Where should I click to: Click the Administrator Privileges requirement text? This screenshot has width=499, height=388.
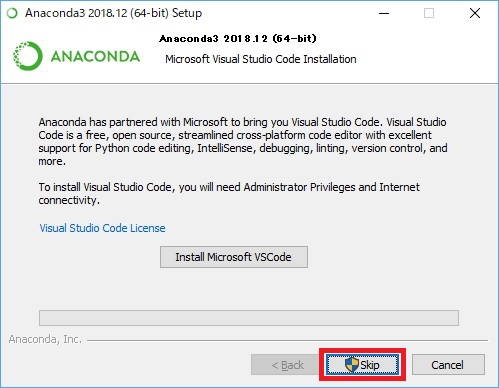tap(229, 194)
